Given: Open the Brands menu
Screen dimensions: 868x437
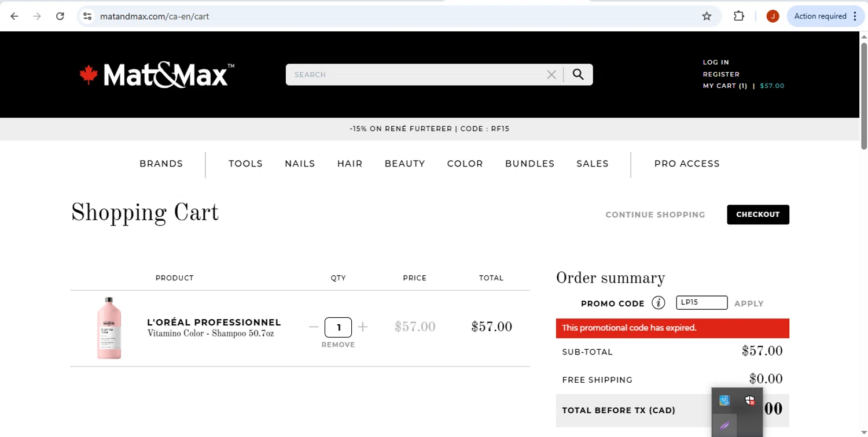Looking at the screenshot, I should (x=161, y=164).
